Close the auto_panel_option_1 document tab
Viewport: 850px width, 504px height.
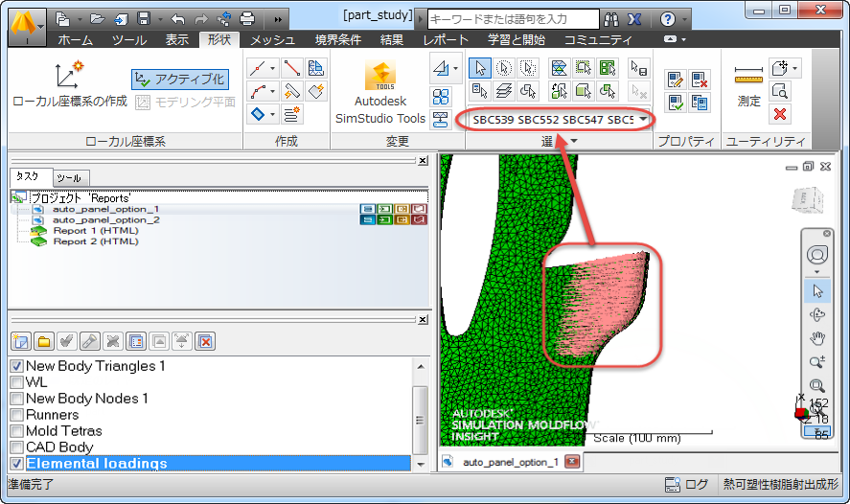(572, 462)
